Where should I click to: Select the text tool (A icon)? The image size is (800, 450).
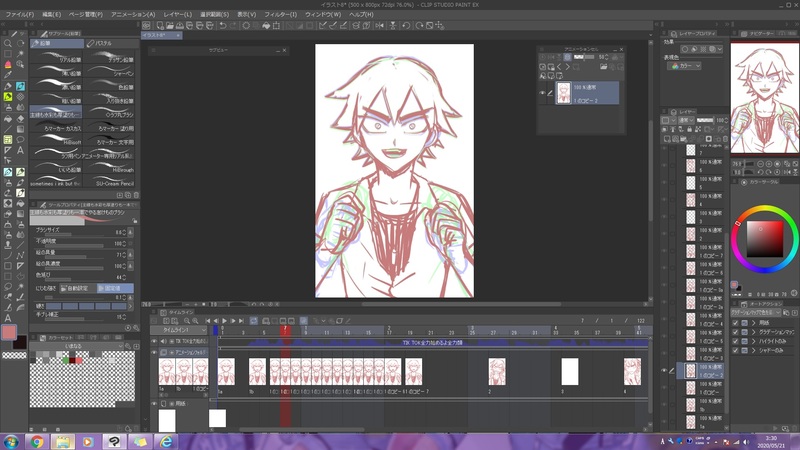tap(20, 151)
